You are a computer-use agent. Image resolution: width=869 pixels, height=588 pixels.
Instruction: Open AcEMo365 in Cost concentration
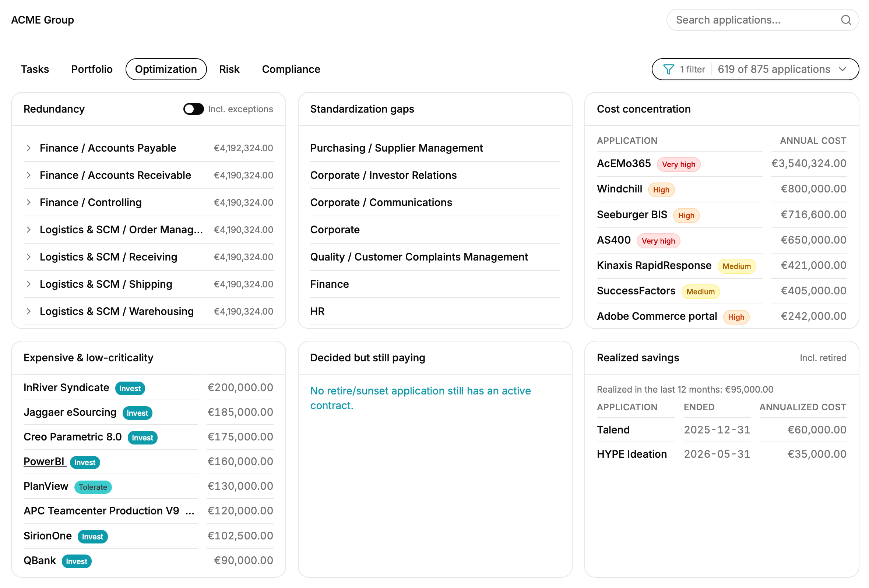click(x=624, y=164)
